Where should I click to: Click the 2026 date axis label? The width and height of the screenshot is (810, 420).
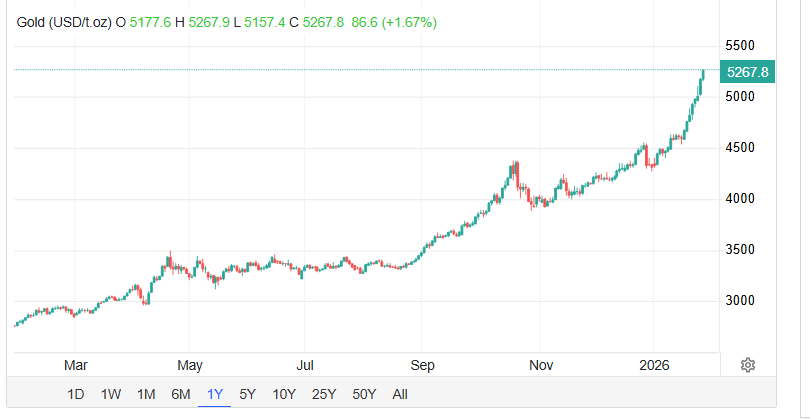(x=652, y=365)
